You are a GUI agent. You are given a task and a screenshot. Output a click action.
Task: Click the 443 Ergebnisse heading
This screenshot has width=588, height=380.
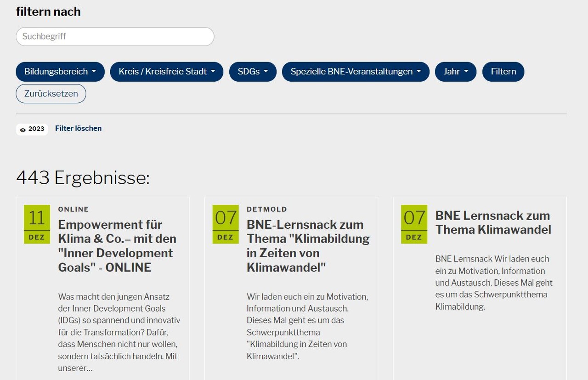click(83, 178)
